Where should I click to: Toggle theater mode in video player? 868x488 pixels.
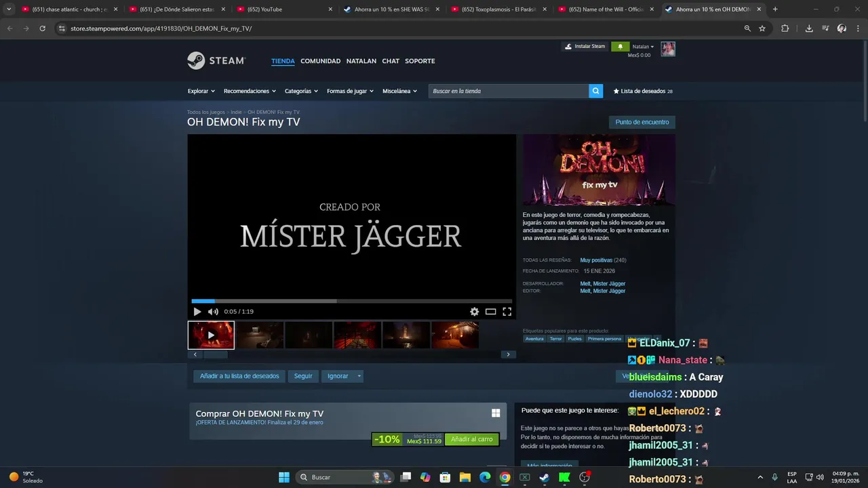pyautogui.click(x=490, y=312)
